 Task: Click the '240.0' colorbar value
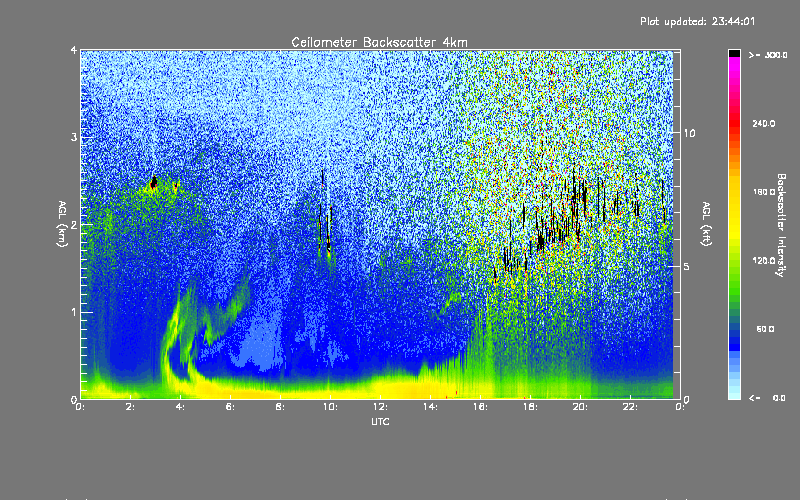point(764,123)
